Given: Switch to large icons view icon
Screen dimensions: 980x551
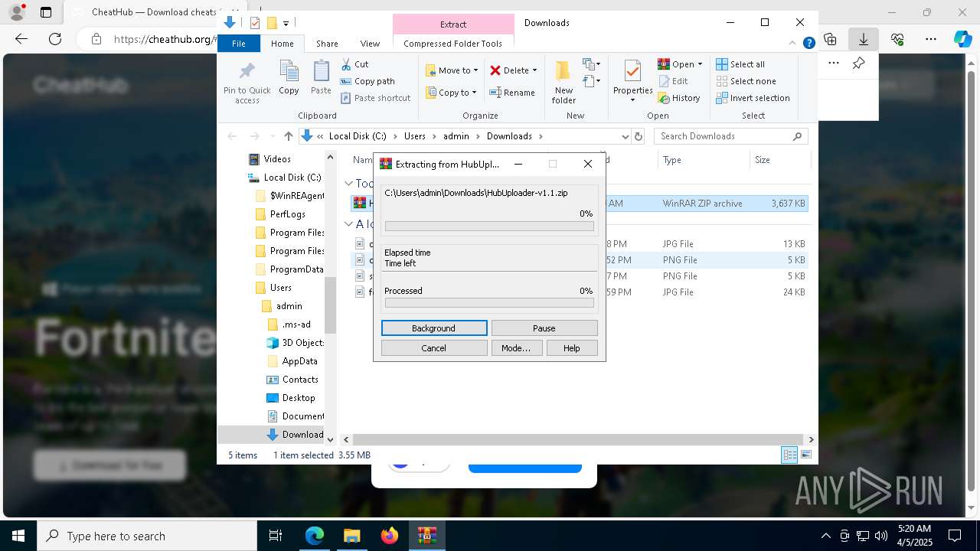Looking at the screenshot, I should [805, 455].
